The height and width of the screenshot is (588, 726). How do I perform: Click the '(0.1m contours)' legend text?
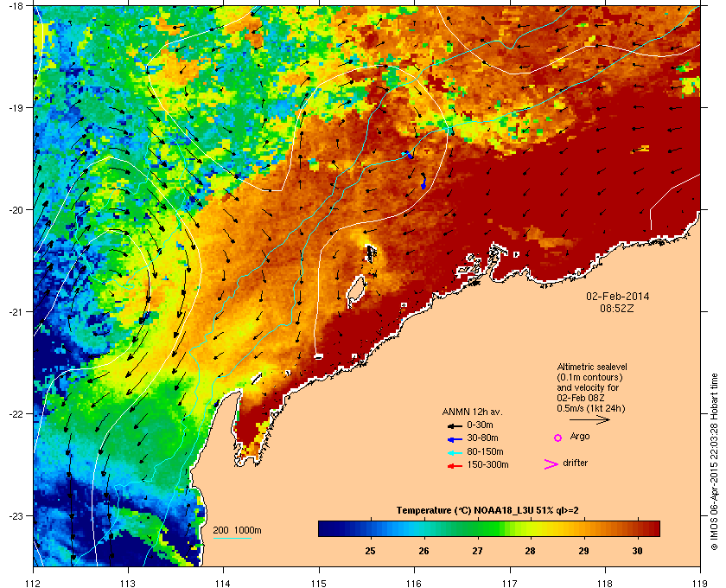pyautogui.click(x=589, y=377)
